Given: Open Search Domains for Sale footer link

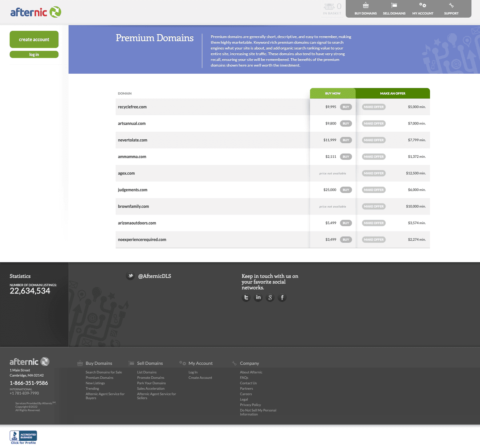Looking at the screenshot, I should pyautogui.click(x=104, y=372).
